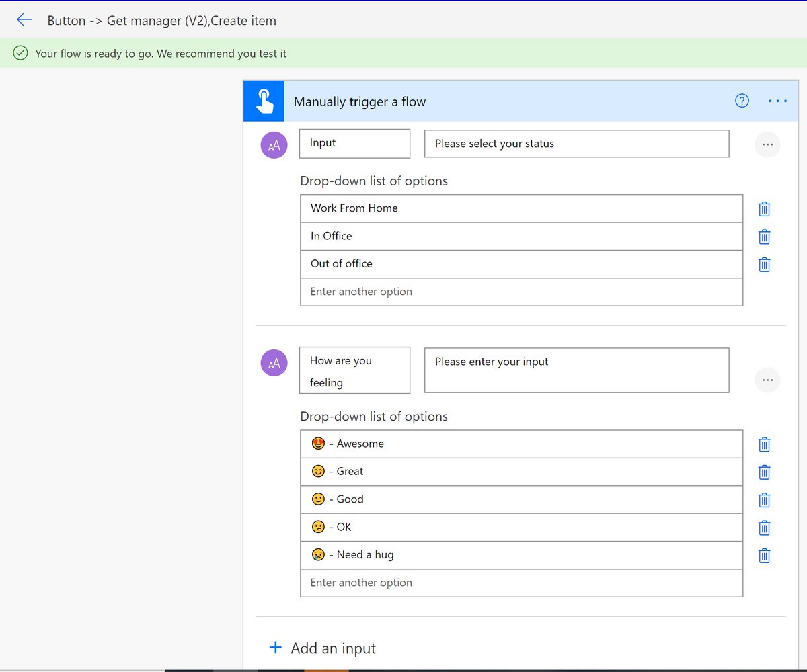The height and width of the screenshot is (672, 807).
Task: Delete the Great option
Action: point(764,472)
